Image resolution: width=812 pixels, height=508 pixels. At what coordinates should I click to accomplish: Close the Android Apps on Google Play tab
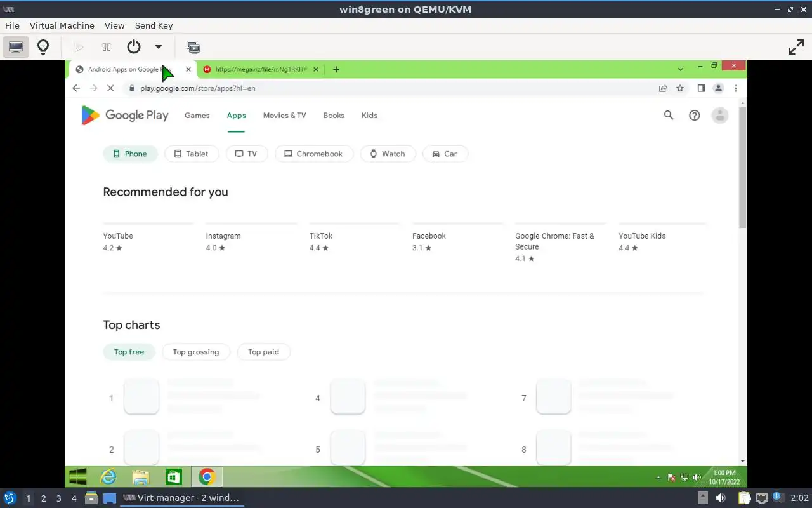click(x=188, y=69)
